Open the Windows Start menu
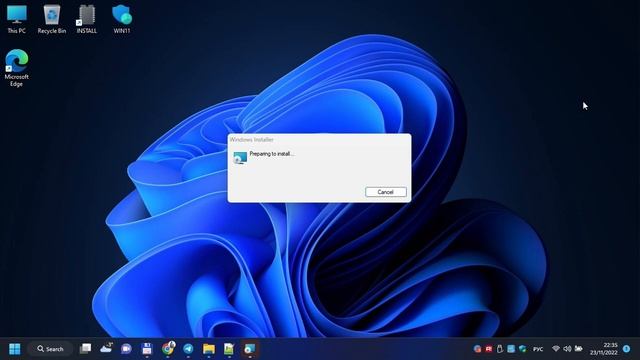640x360 pixels. pos(15,349)
